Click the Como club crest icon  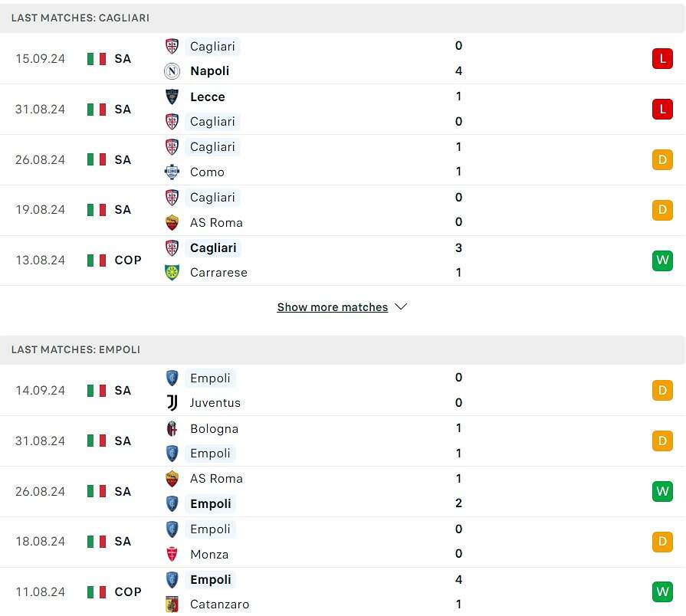coord(172,172)
